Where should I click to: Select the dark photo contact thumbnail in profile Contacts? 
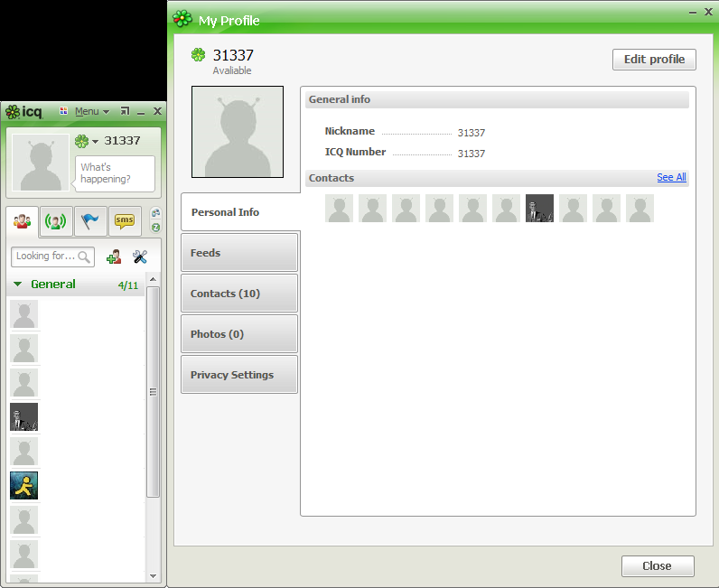tap(539, 209)
